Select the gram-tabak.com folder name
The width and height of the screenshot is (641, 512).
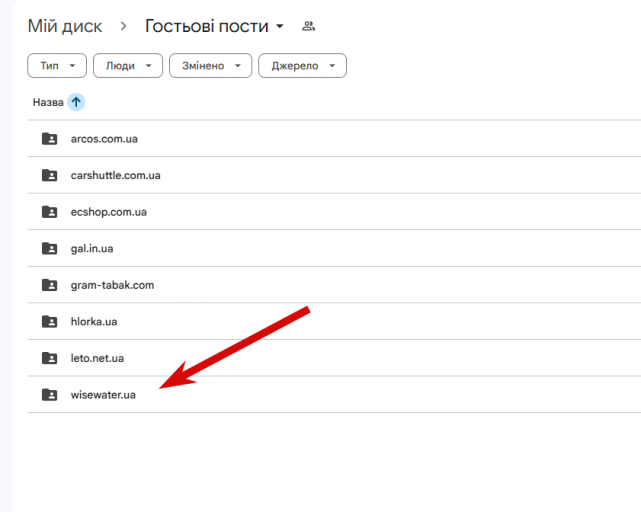coord(112,285)
